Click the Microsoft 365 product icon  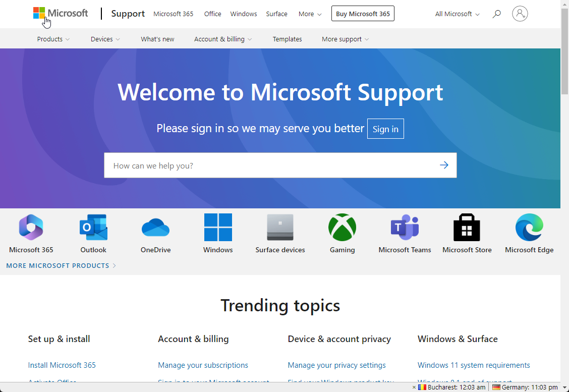point(30,227)
